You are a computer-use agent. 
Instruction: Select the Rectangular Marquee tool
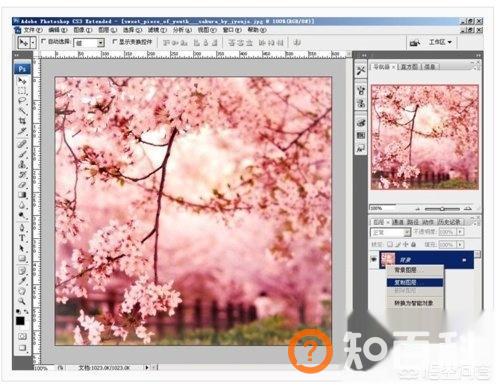click(22, 91)
